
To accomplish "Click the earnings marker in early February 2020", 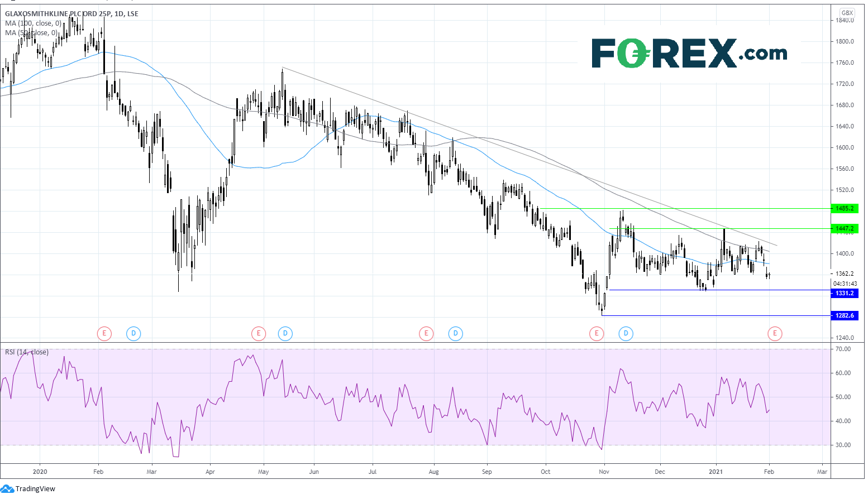I will tap(104, 334).
